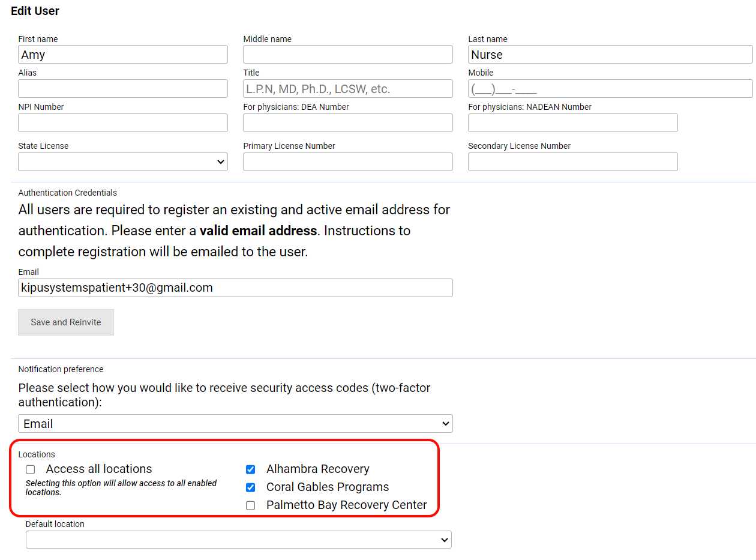Select the Alias text field

[x=123, y=89]
